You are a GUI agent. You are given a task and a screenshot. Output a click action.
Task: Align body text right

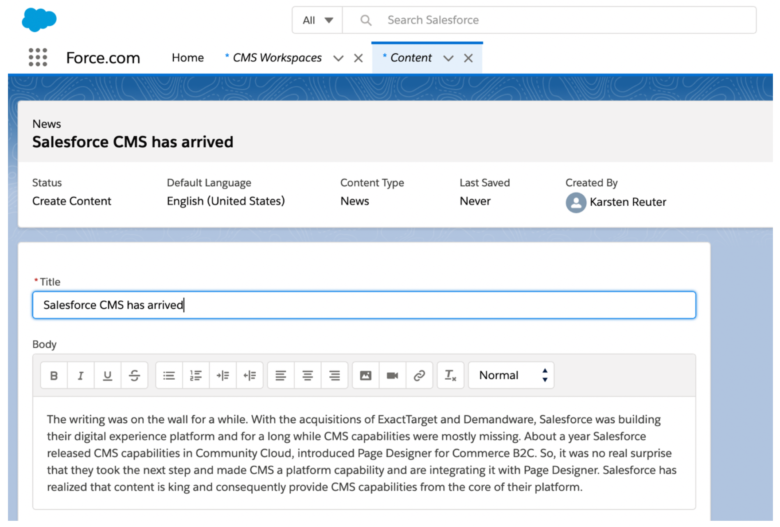(x=334, y=375)
